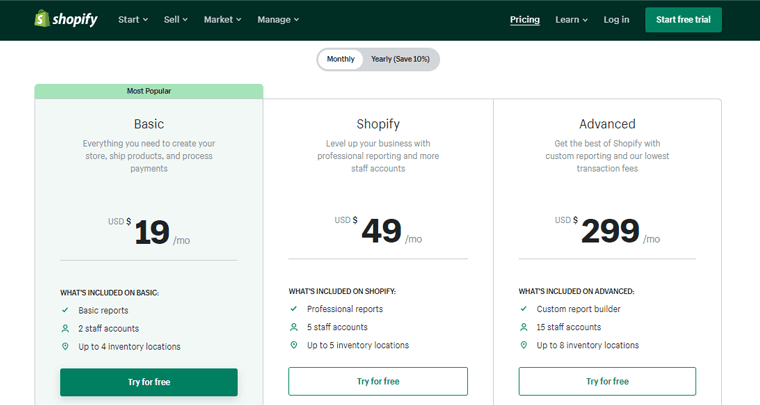Click the Shopify bag logo
This screenshot has width=760, height=405.
(42, 18)
